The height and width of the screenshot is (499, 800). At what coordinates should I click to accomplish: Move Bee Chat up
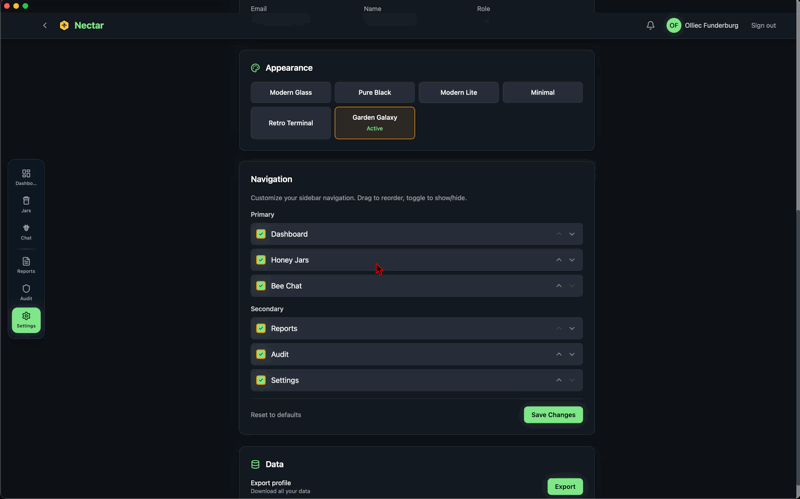tap(559, 286)
